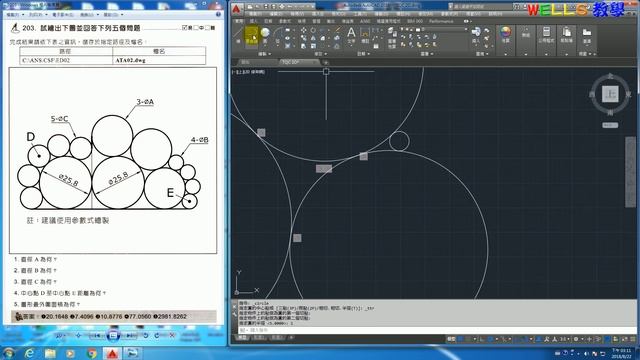Image resolution: width=640 pixels, height=360 pixels.
Task: Open the Windows Start menu
Action: [x=8, y=353]
